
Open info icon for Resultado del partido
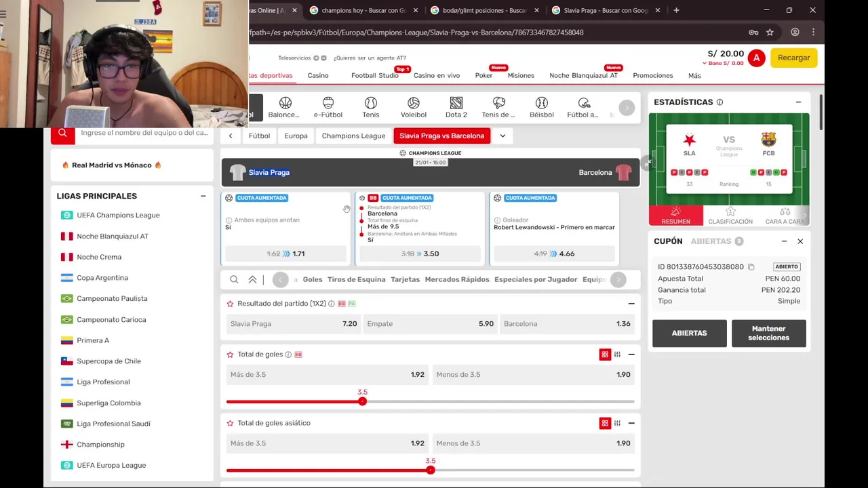coord(332,304)
